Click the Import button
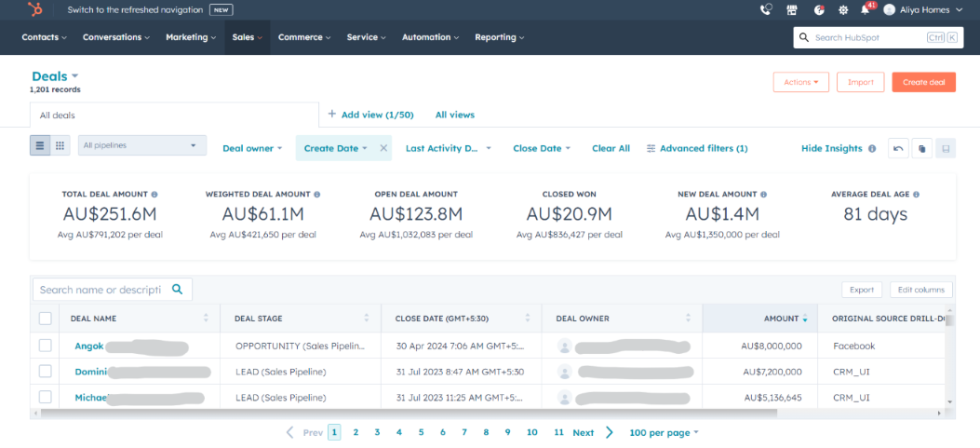 (x=861, y=82)
